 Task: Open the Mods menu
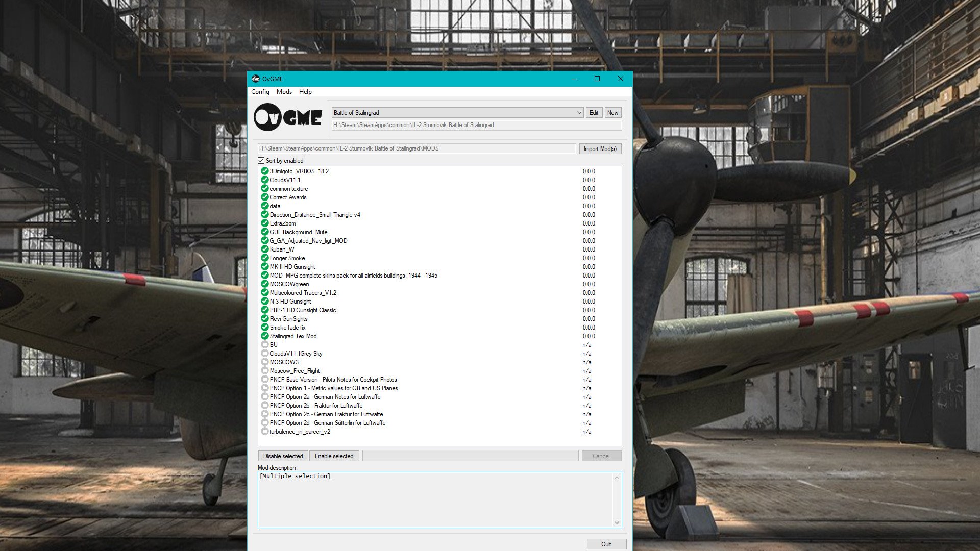pos(284,92)
